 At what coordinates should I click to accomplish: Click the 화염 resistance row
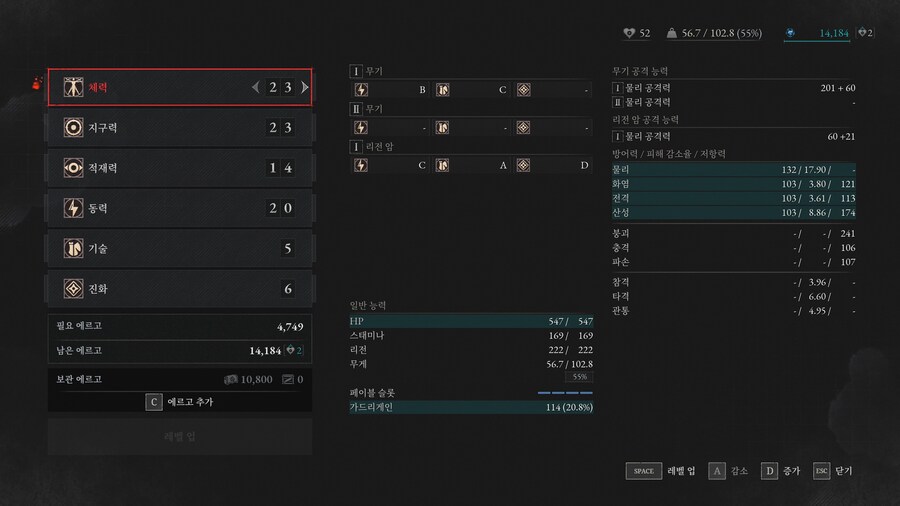(x=734, y=184)
